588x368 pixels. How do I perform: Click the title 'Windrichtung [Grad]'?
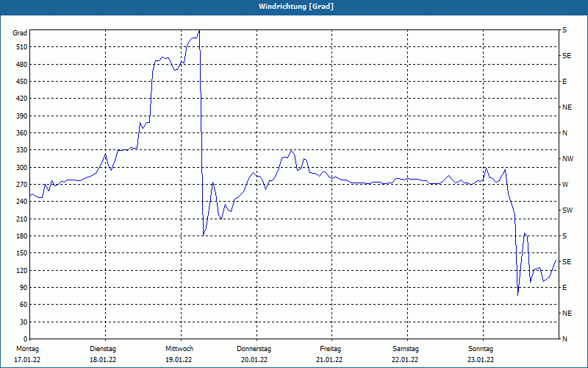tap(296, 7)
